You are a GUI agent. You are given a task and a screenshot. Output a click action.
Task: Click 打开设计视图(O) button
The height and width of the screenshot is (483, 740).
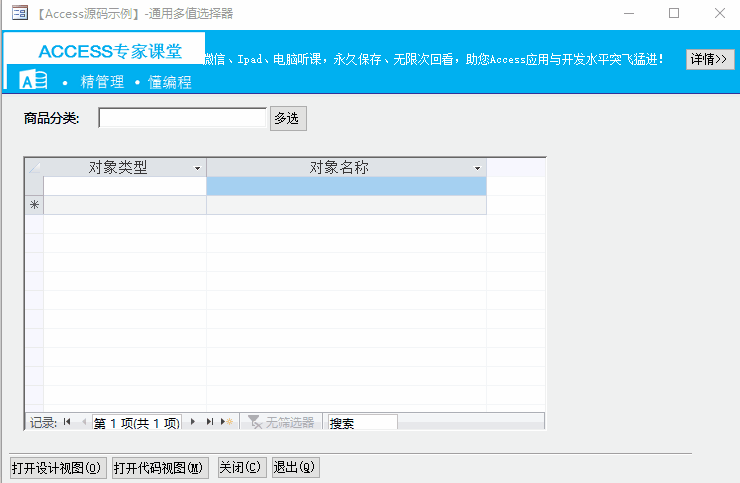coord(58,468)
